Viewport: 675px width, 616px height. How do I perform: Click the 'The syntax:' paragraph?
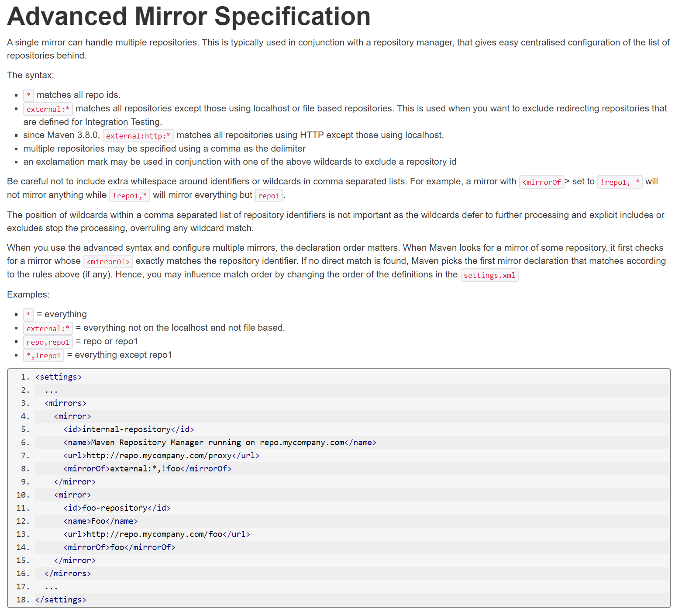point(31,75)
